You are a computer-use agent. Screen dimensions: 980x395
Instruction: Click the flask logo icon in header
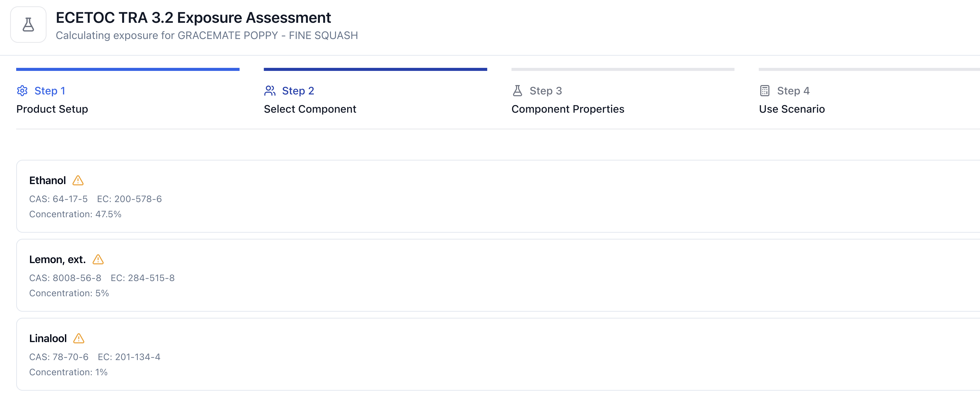pos(28,25)
